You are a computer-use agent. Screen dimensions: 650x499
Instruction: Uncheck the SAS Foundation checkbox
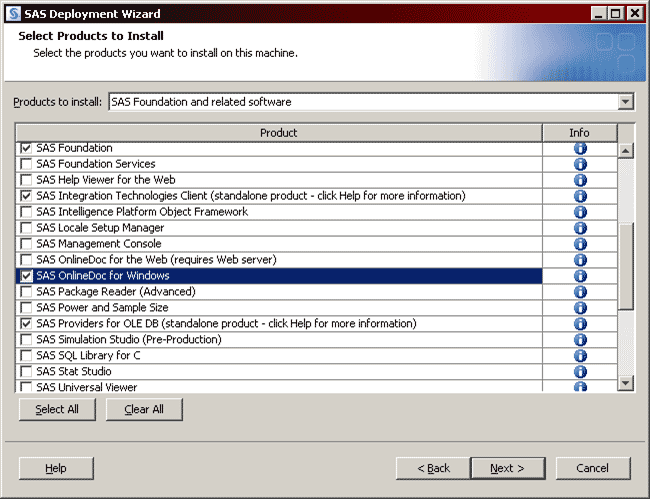(x=26, y=148)
